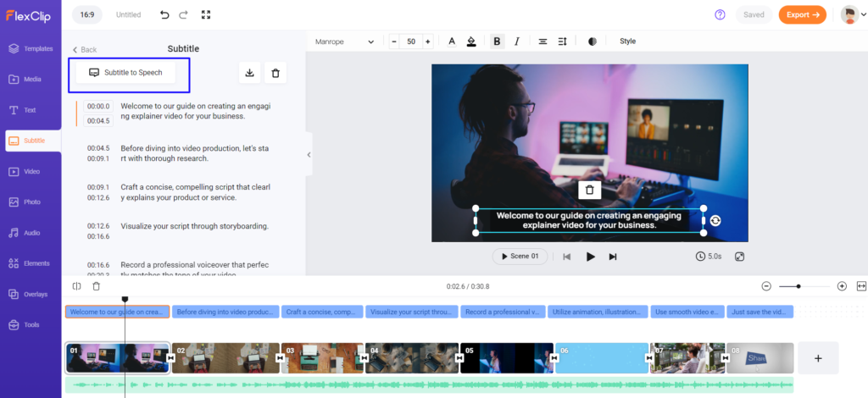
Task: Switch to the Elements sidebar tab
Action: pos(31,263)
